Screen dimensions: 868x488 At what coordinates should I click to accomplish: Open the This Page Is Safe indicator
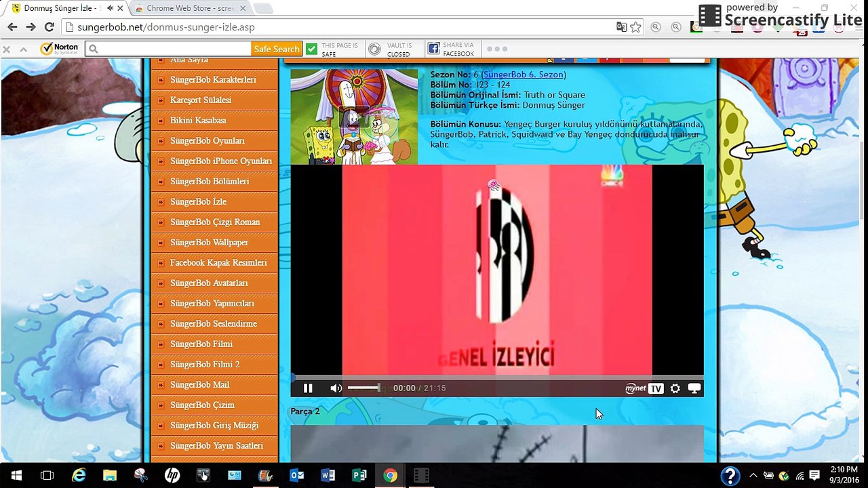[332, 49]
